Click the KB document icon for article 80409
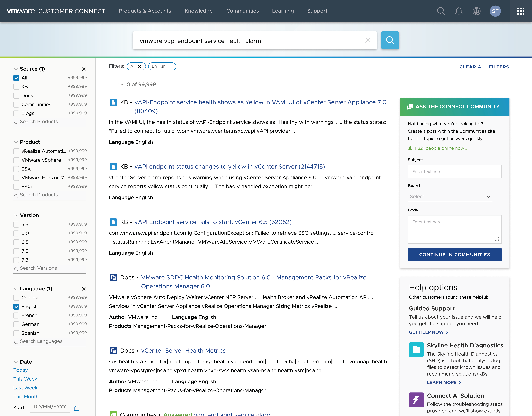This screenshot has width=532, height=416. [x=113, y=102]
